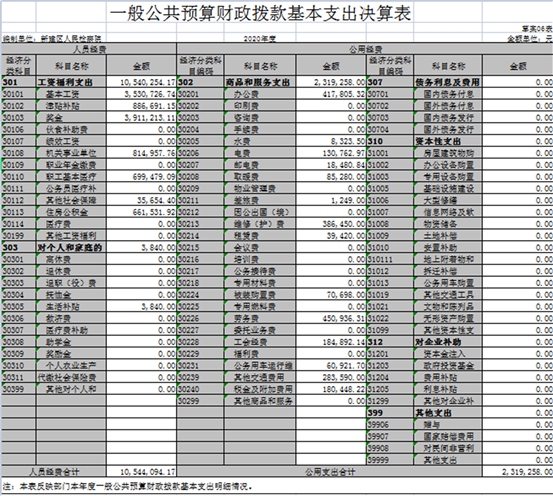Select the 公用支出合计 label cell
This screenshot has height=496, width=553.
(329, 472)
